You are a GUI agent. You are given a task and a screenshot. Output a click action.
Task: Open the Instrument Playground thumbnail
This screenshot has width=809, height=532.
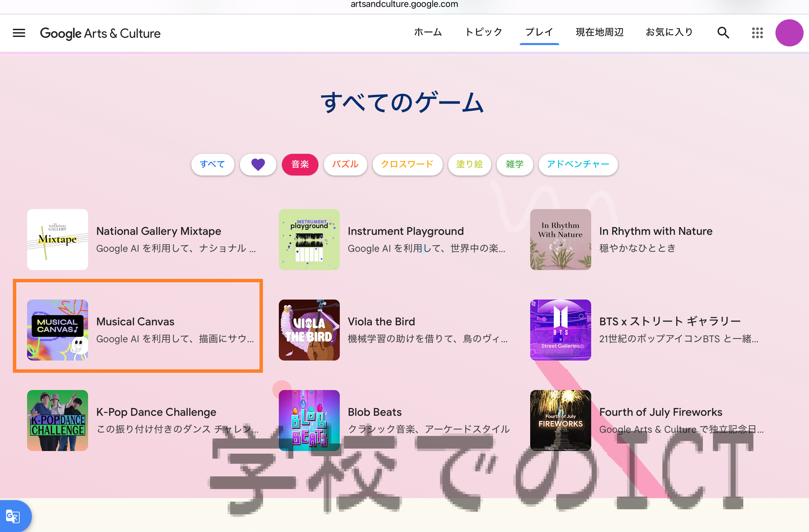[309, 240]
